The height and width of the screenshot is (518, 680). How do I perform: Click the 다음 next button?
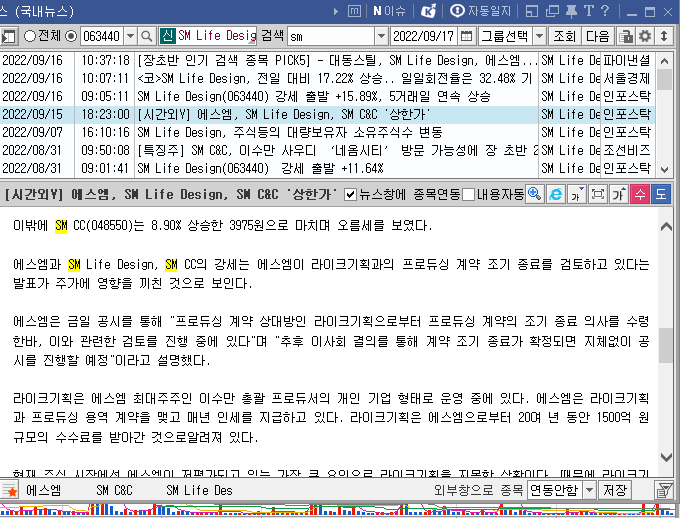[x=598, y=36]
